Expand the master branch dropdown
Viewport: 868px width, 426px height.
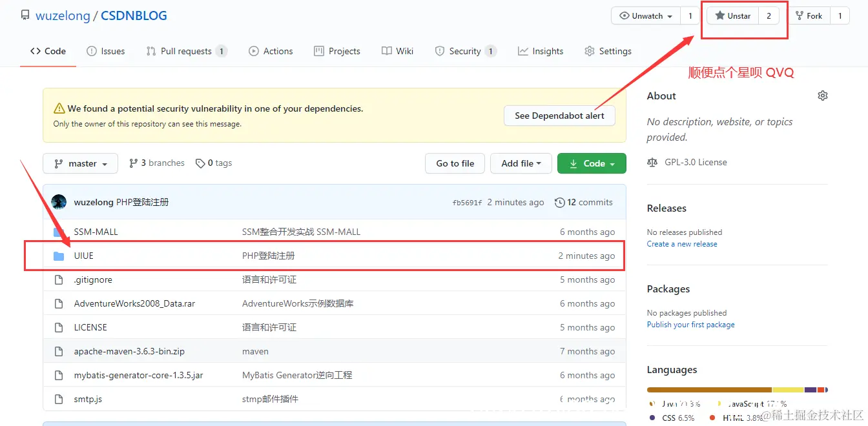(80, 163)
